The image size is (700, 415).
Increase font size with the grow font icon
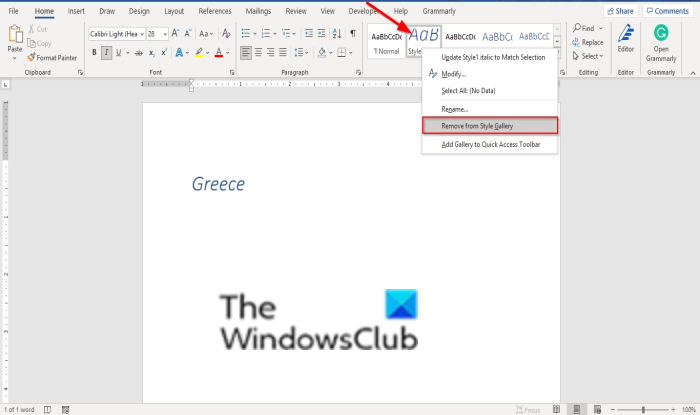point(175,33)
